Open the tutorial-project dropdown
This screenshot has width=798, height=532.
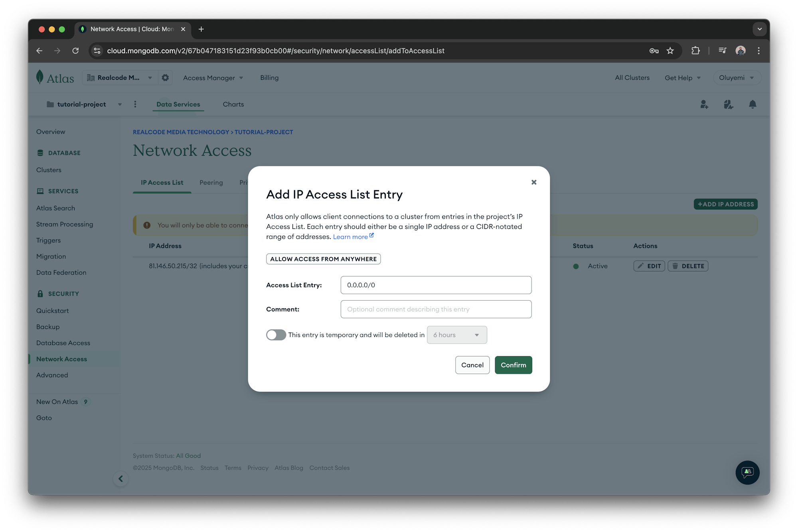coord(120,104)
